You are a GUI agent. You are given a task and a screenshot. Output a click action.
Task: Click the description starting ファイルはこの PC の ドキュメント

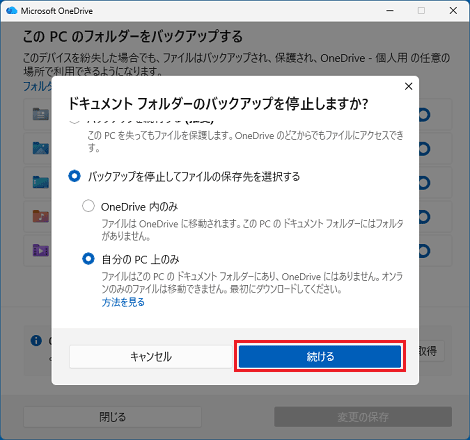tap(252, 282)
